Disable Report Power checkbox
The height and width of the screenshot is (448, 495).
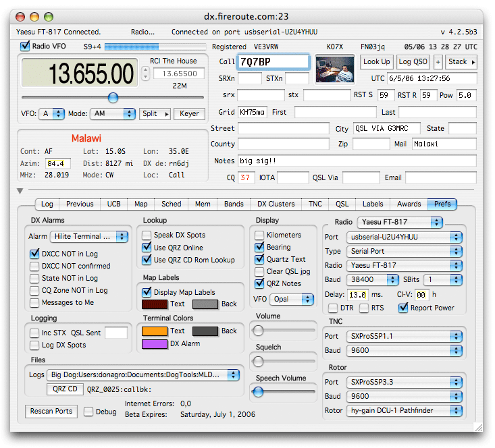click(x=404, y=308)
